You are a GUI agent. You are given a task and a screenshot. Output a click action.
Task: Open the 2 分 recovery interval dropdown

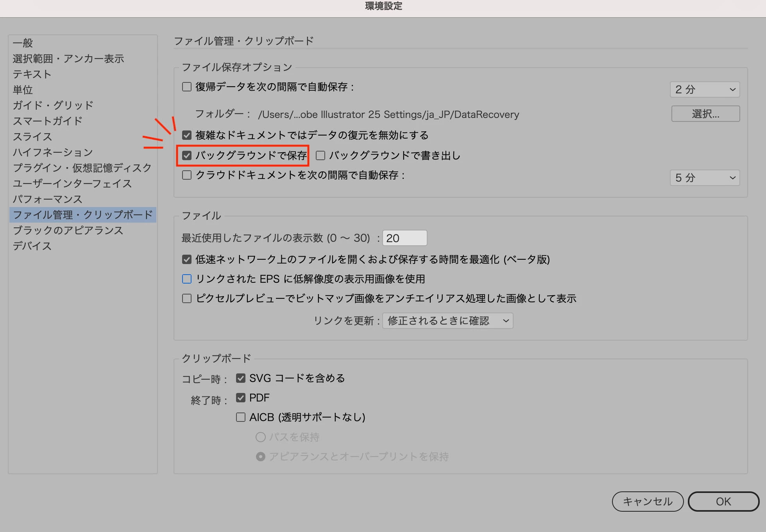(x=705, y=89)
